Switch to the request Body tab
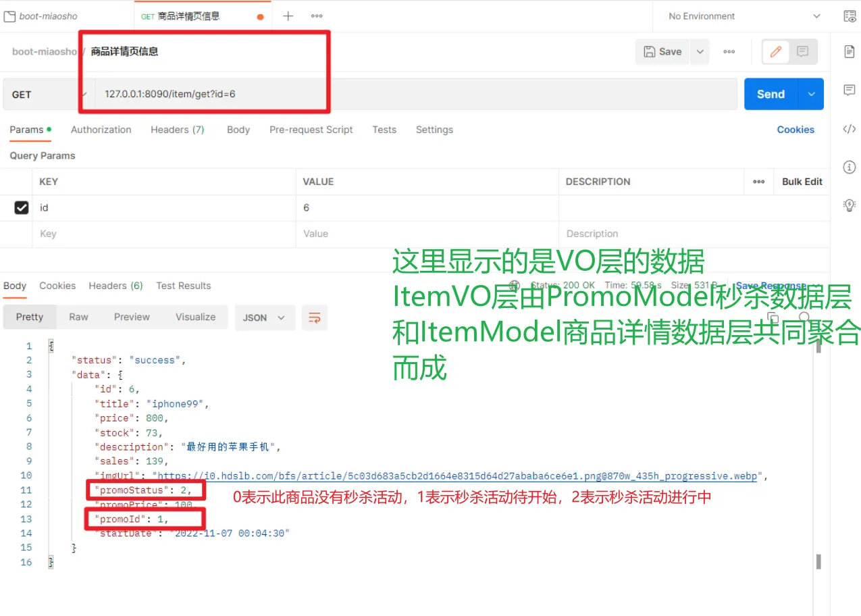861x616 pixels. tap(238, 130)
